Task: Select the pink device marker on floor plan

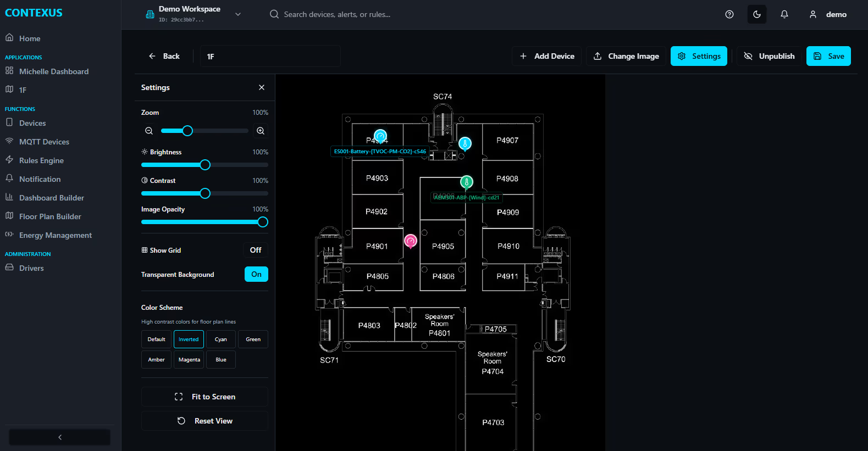Action: click(x=411, y=241)
